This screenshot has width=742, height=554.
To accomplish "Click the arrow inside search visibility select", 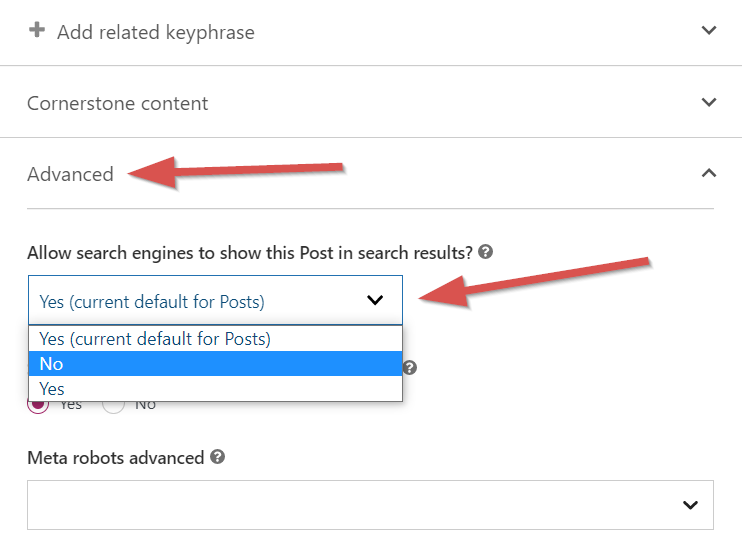I will (375, 300).
